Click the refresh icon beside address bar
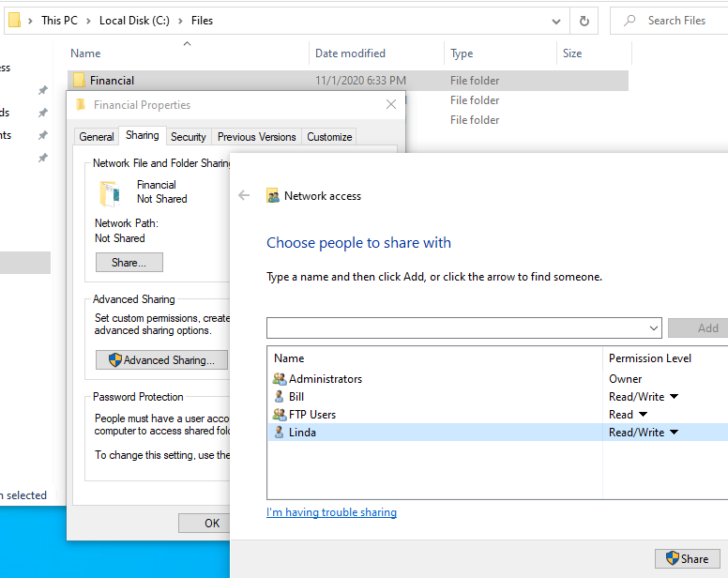The height and width of the screenshot is (578, 728). tap(584, 21)
